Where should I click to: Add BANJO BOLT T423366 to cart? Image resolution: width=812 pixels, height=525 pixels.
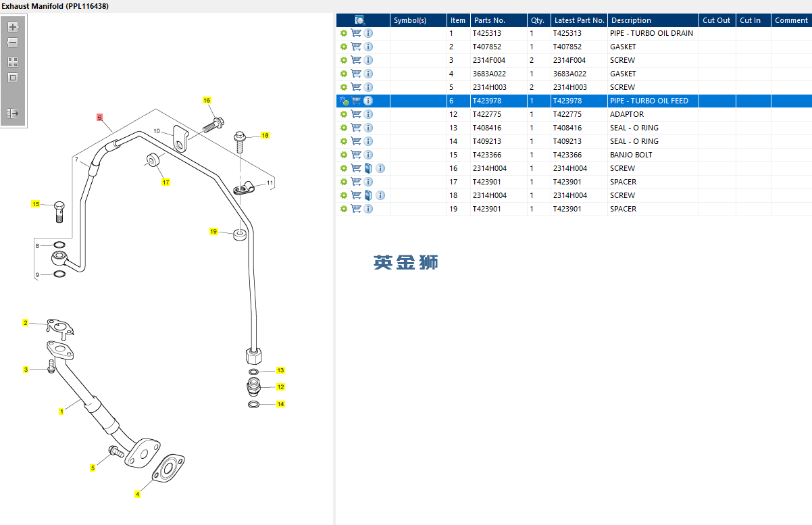coord(356,155)
